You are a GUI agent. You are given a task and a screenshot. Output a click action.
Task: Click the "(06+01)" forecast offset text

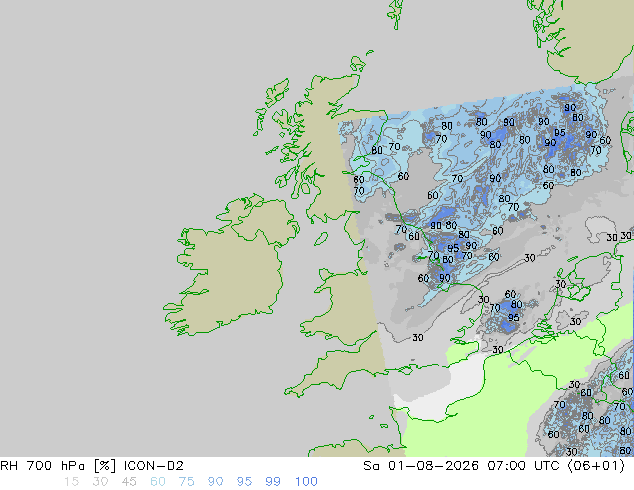(x=596, y=466)
